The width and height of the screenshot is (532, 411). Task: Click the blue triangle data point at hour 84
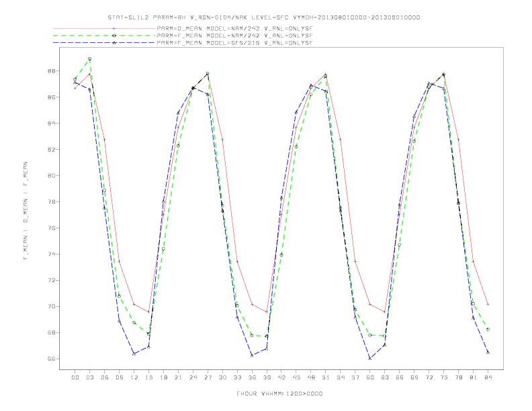488,353
